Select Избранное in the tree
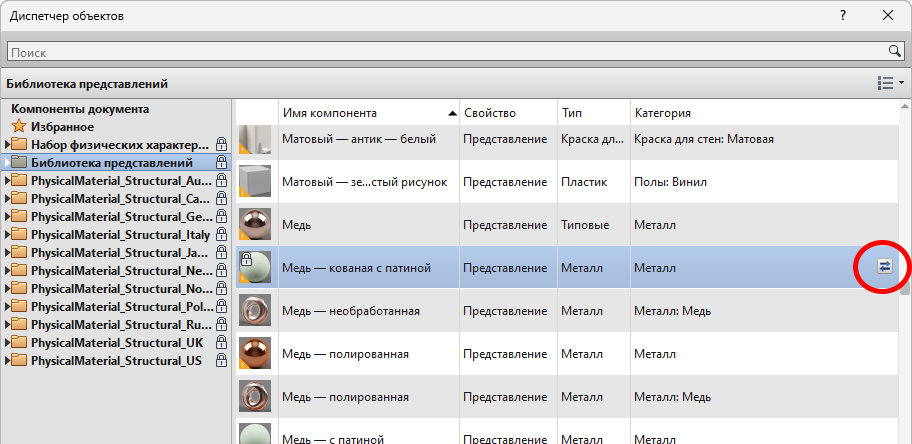 tap(63, 127)
